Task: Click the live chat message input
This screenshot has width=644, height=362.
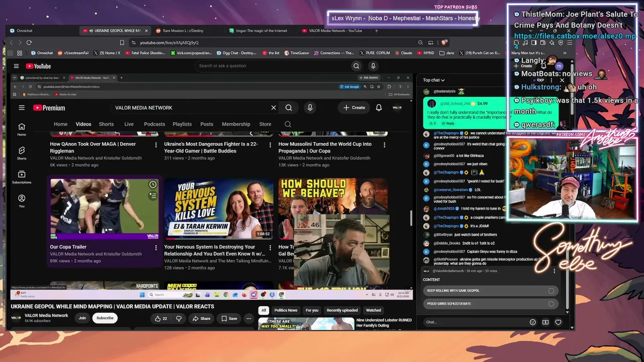Action: (475, 322)
